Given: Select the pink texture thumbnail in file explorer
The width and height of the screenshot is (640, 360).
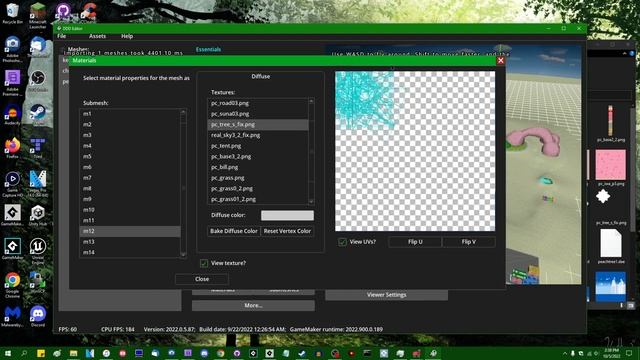Looking at the screenshot, I should pyautogui.click(x=611, y=164).
